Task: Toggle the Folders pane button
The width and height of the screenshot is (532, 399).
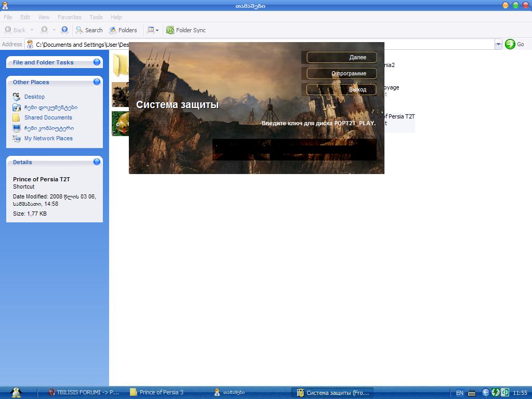Action: tap(123, 30)
